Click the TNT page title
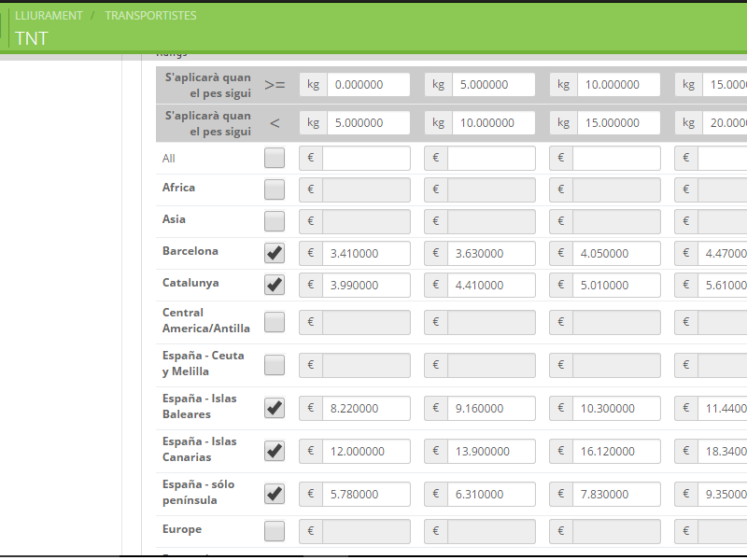 32,38
